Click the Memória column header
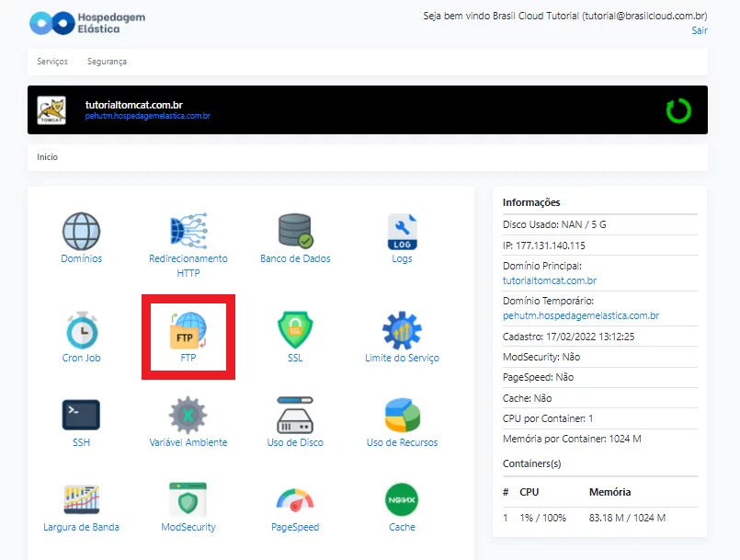740x560 pixels. coord(609,492)
